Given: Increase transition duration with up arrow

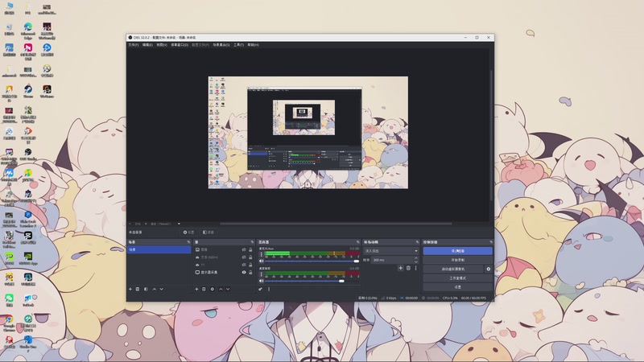Looking at the screenshot, I should point(416,258).
